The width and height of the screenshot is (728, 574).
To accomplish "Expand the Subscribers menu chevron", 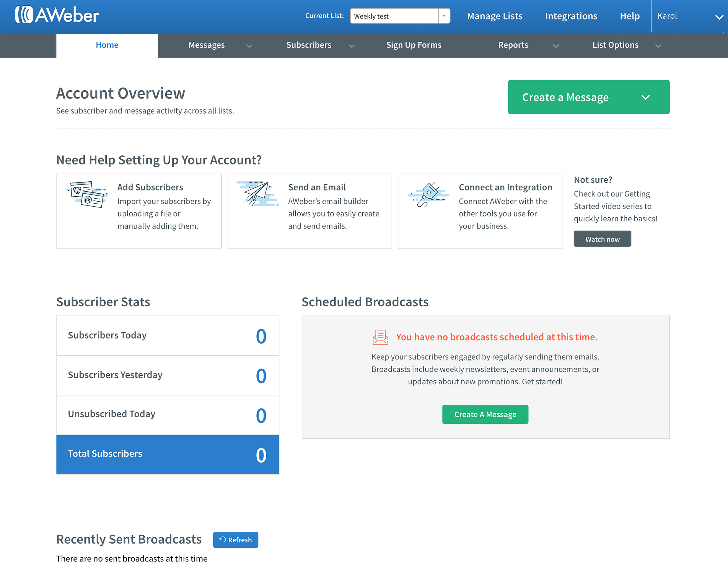I will (352, 46).
